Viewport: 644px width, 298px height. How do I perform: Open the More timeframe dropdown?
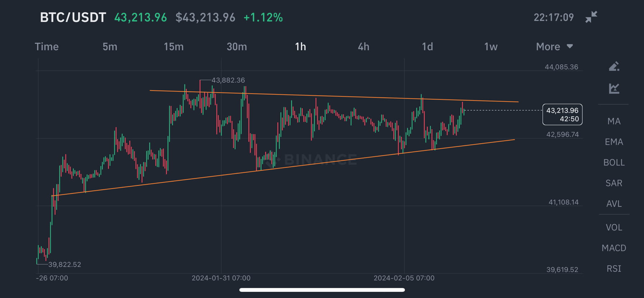[x=547, y=46]
